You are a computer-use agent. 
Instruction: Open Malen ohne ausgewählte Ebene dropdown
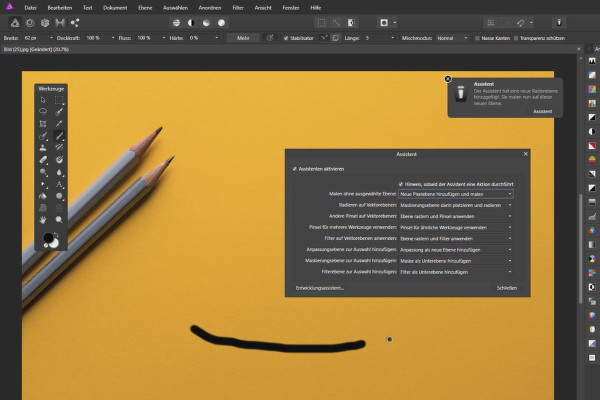[455, 194]
